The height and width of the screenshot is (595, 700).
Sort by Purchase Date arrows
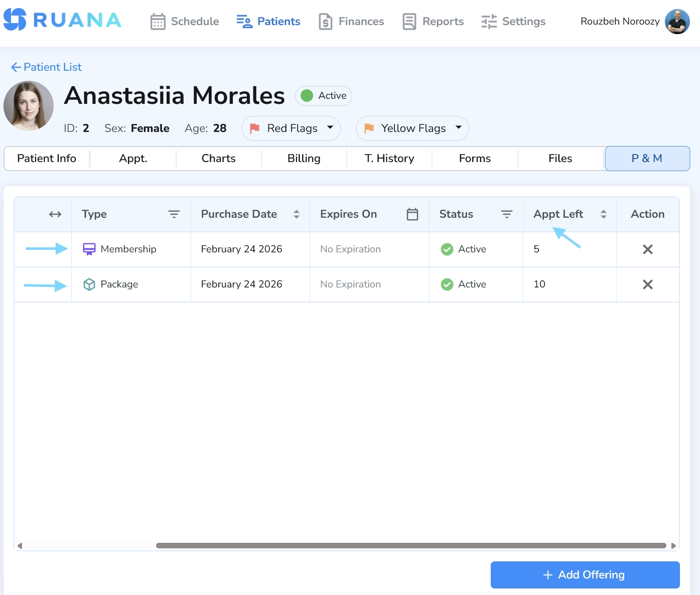pos(297,214)
